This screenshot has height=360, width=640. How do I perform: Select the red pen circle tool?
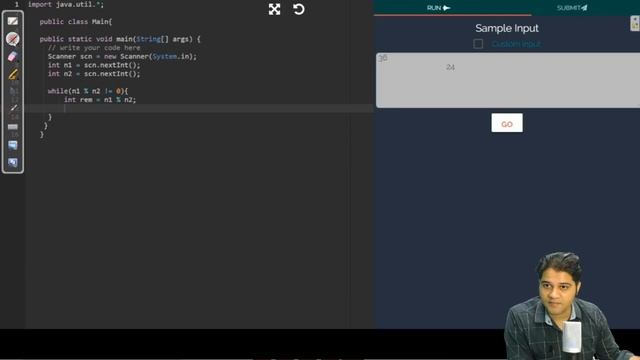[13, 39]
